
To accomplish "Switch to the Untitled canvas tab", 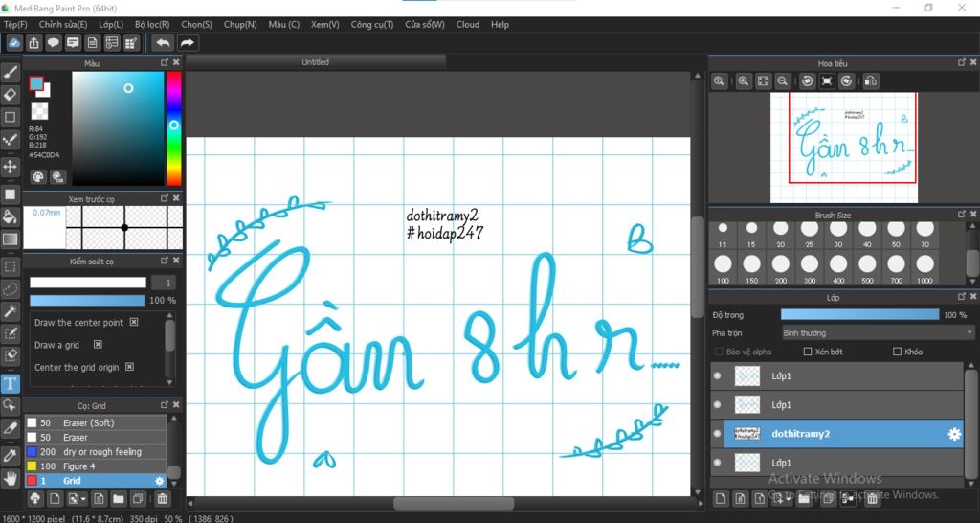I will [316, 62].
